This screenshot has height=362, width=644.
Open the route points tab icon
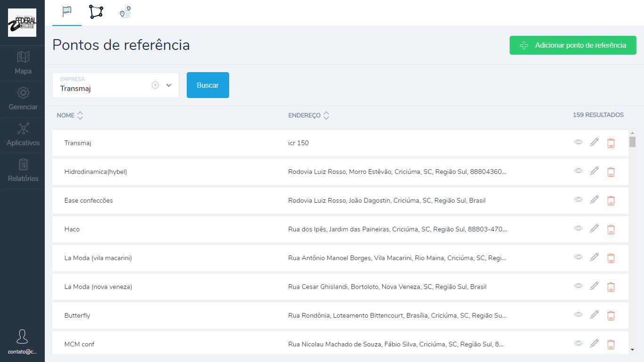click(x=124, y=13)
